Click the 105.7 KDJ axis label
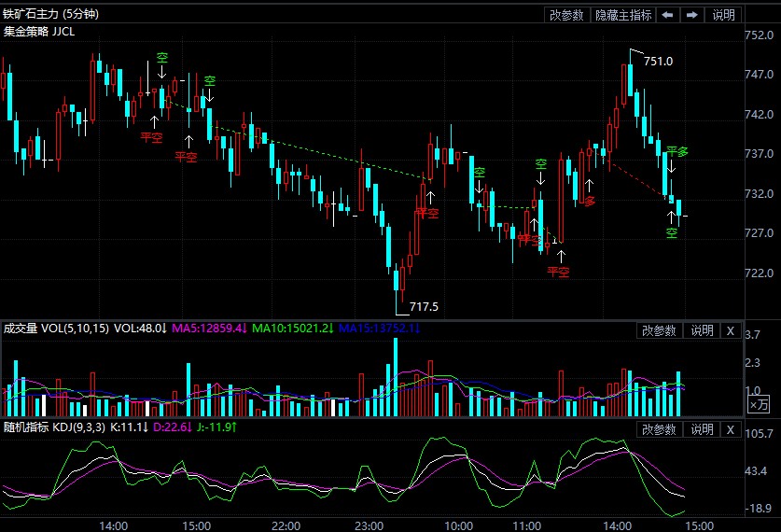The image size is (781, 532). 760,433
